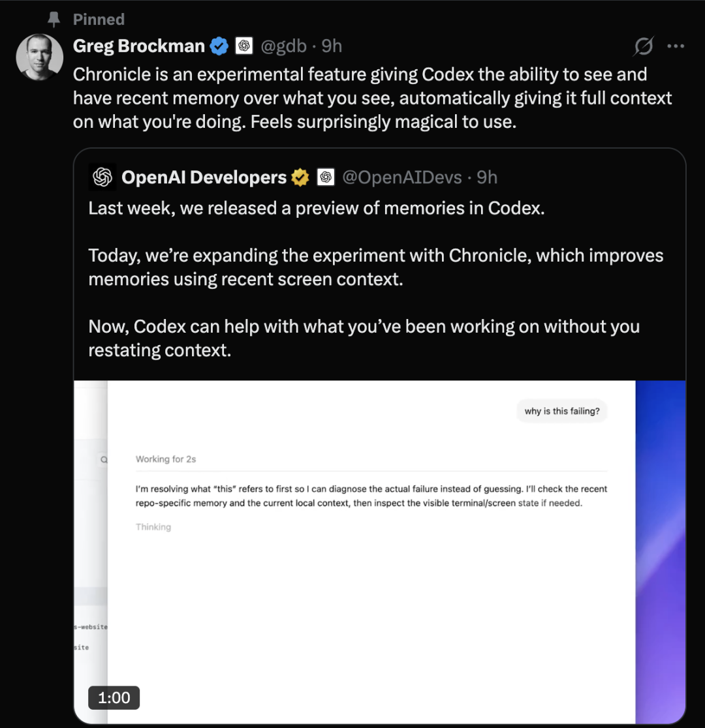Click the OpenAI badge beside Greg Brockman
This screenshot has height=728, width=705.
(x=244, y=46)
